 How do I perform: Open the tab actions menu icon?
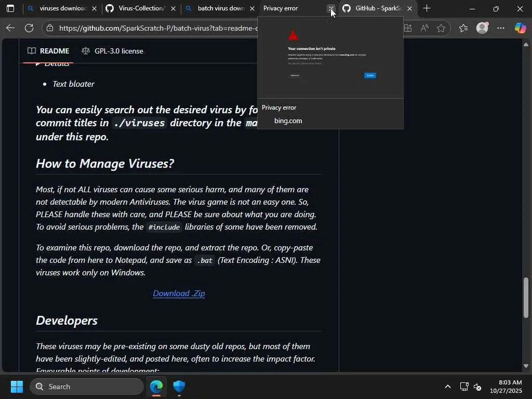(x=10, y=8)
